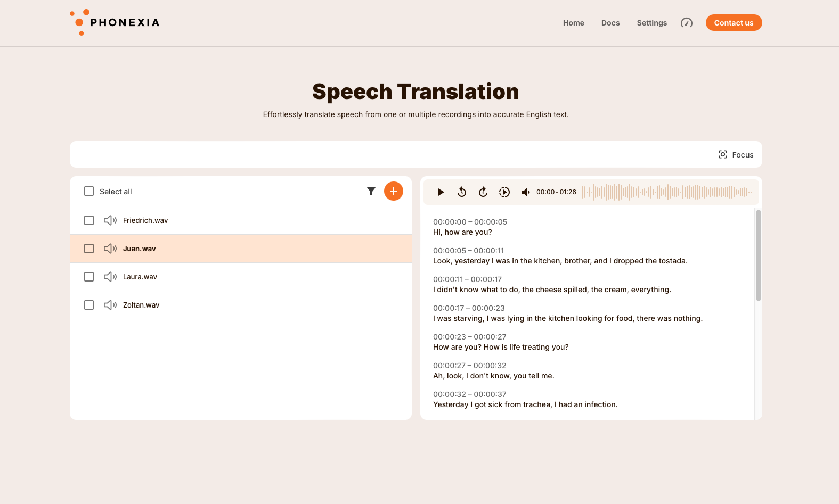The height and width of the screenshot is (504, 839).
Task: Jump to segment 00:00:00 – 00:00:05
Action: pyautogui.click(x=470, y=222)
